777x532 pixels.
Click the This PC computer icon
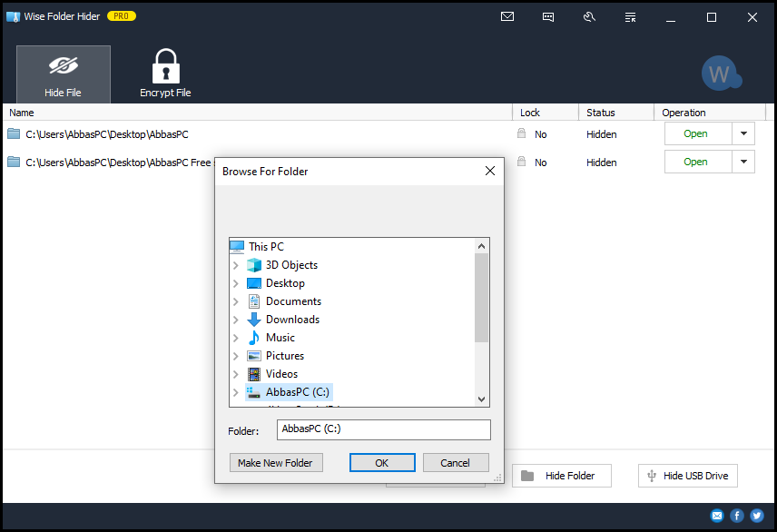coord(237,246)
